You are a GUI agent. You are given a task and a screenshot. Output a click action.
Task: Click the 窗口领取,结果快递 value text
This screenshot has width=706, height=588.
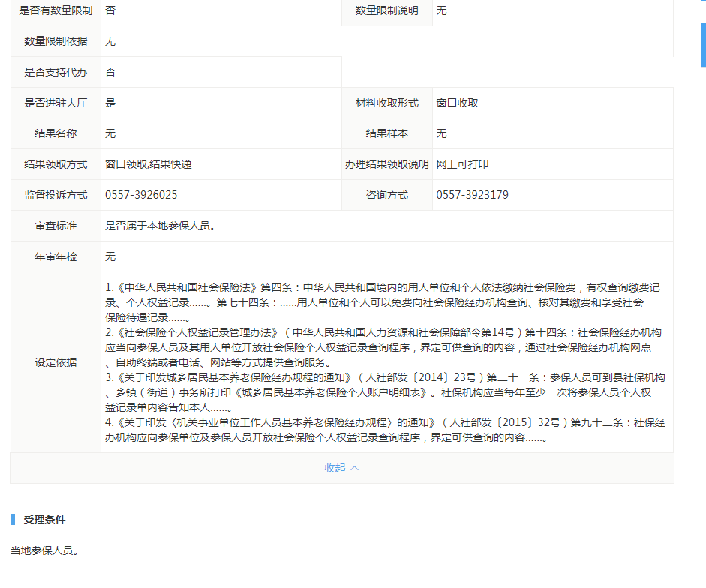point(149,164)
